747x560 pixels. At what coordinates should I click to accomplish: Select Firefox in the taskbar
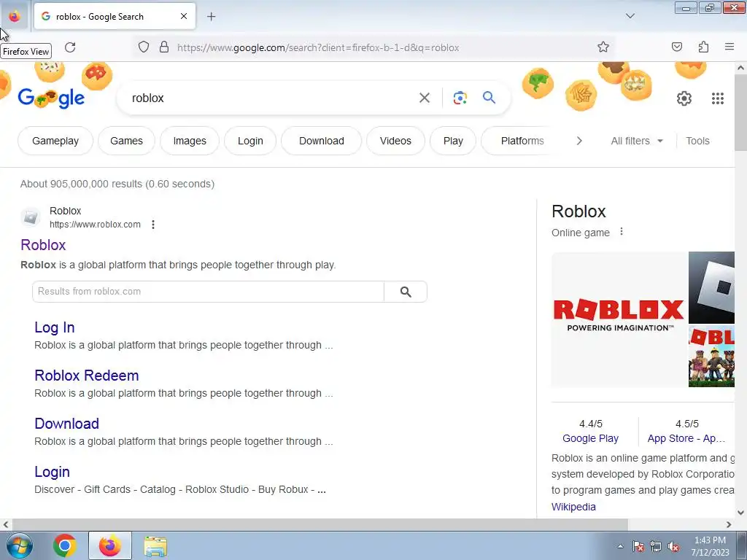pyautogui.click(x=109, y=545)
